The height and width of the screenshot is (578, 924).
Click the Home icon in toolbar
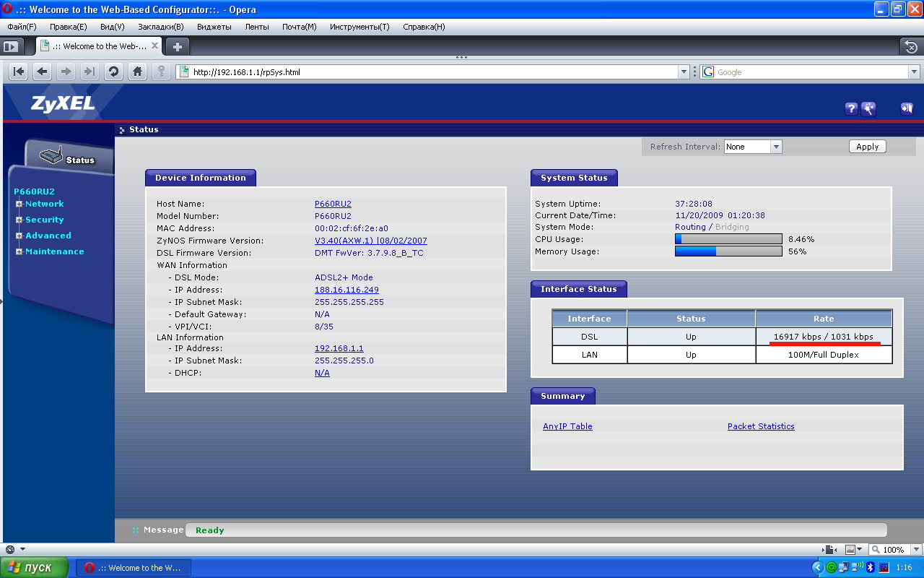[137, 72]
